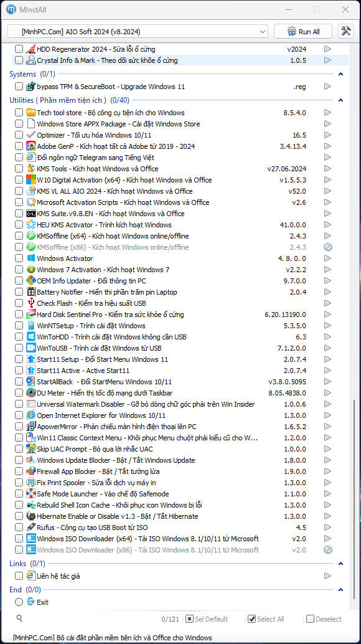
Task: Click the 6.20.13190.0 version value
Action: coord(286,315)
